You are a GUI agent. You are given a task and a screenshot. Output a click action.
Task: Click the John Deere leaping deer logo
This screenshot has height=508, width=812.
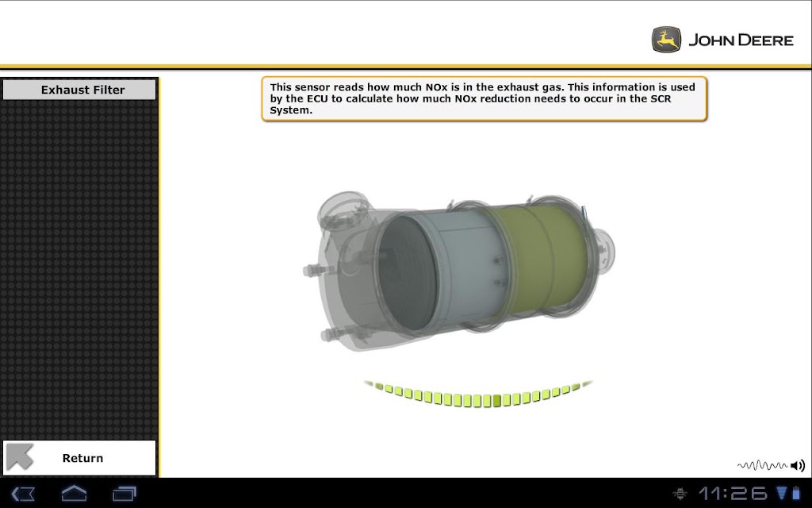tap(666, 40)
